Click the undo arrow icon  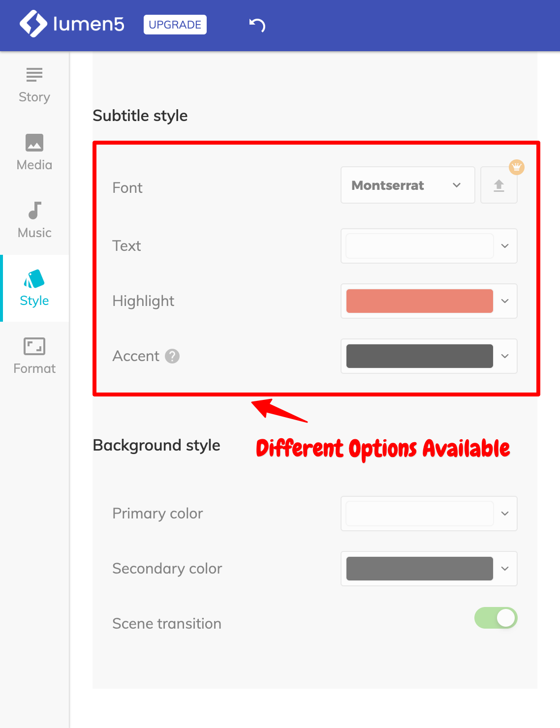(257, 25)
